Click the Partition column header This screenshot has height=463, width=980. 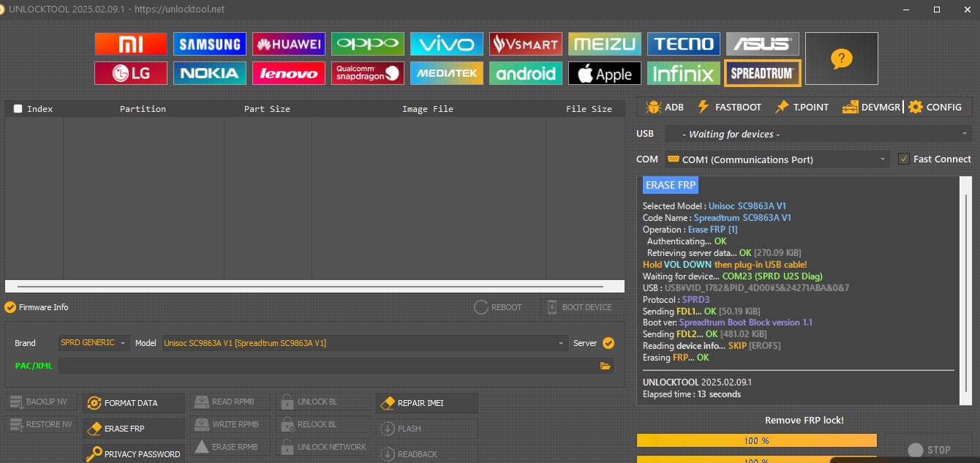tap(143, 109)
